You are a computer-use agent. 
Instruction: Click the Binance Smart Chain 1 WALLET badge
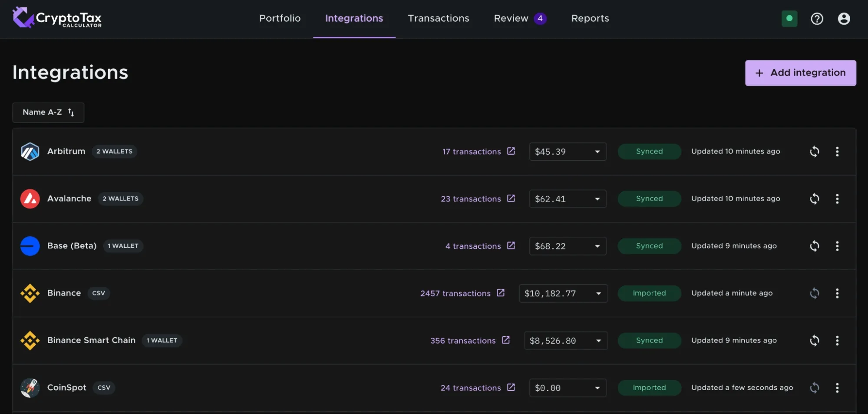[162, 341]
